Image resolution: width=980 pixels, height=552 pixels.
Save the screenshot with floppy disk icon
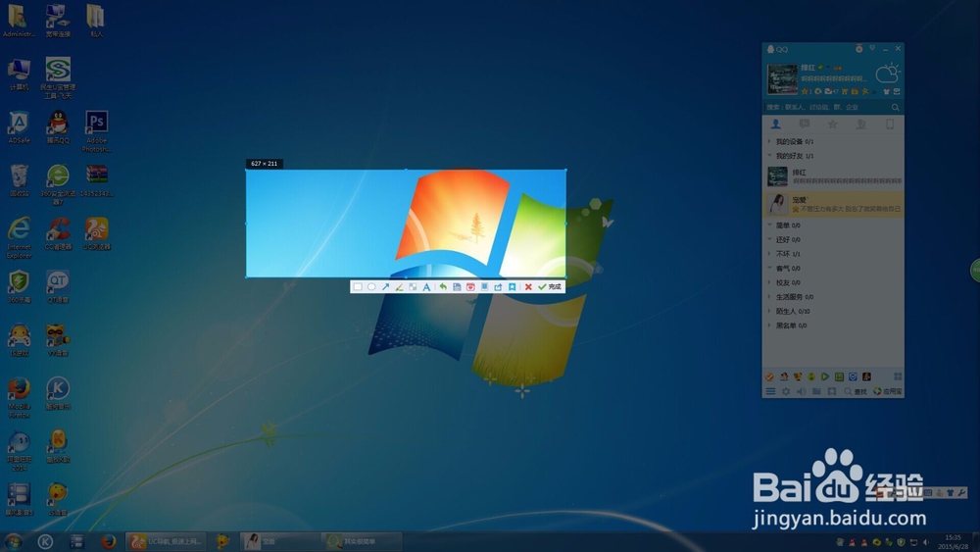pyautogui.click(x=457, y=287)
